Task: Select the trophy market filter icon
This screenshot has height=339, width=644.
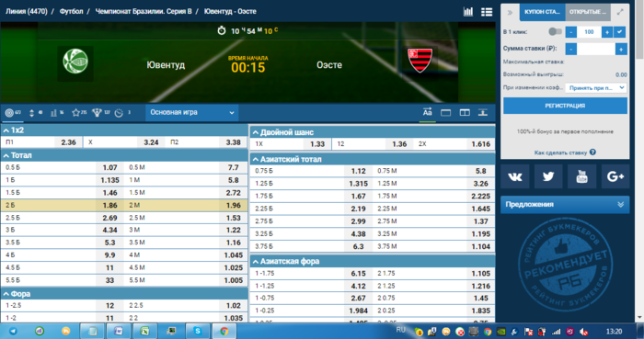Action: 97,113
